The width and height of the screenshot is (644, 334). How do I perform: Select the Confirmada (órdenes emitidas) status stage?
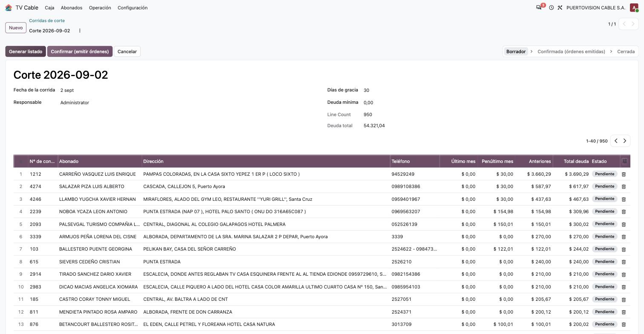571,51
